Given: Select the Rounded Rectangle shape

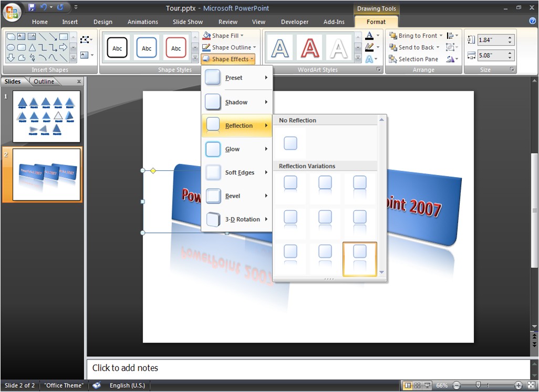Looking at the screenshot, I should 22,47.
